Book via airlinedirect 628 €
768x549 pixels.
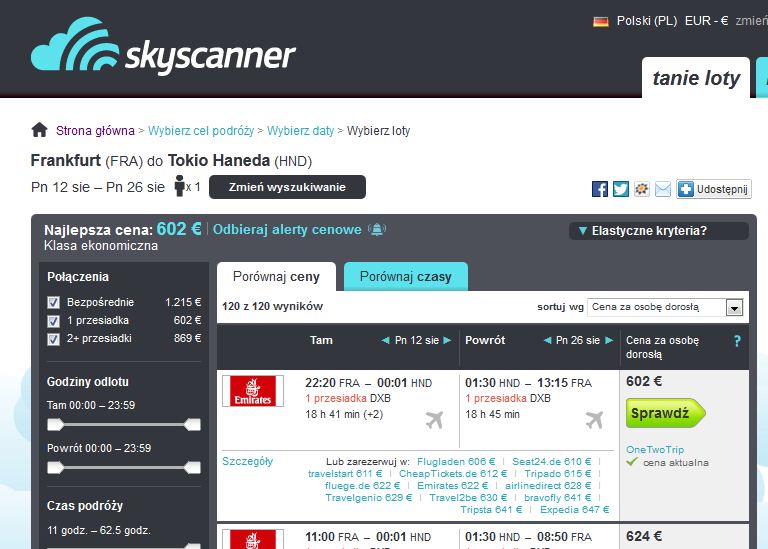(x=548, y=485)
